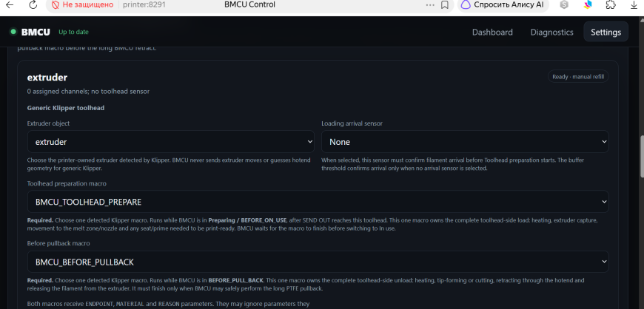
Task: Open the extensions puzzle icon
Action: [611, 5]
